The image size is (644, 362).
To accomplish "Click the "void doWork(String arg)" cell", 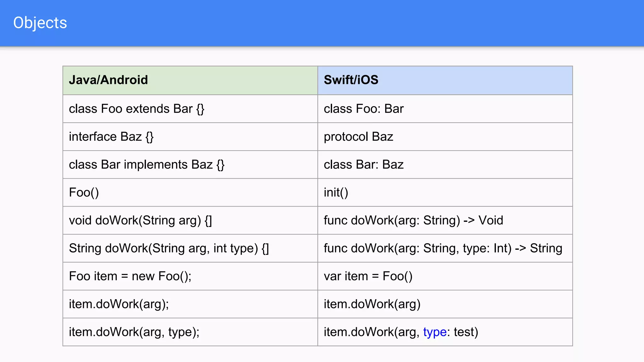I will pyautogui.click(x=140, y=221).
